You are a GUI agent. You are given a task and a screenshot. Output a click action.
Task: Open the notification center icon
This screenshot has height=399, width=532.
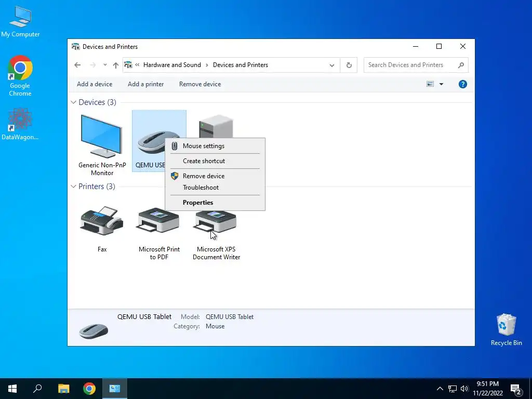pyautogui.click(x=516, y=390)
